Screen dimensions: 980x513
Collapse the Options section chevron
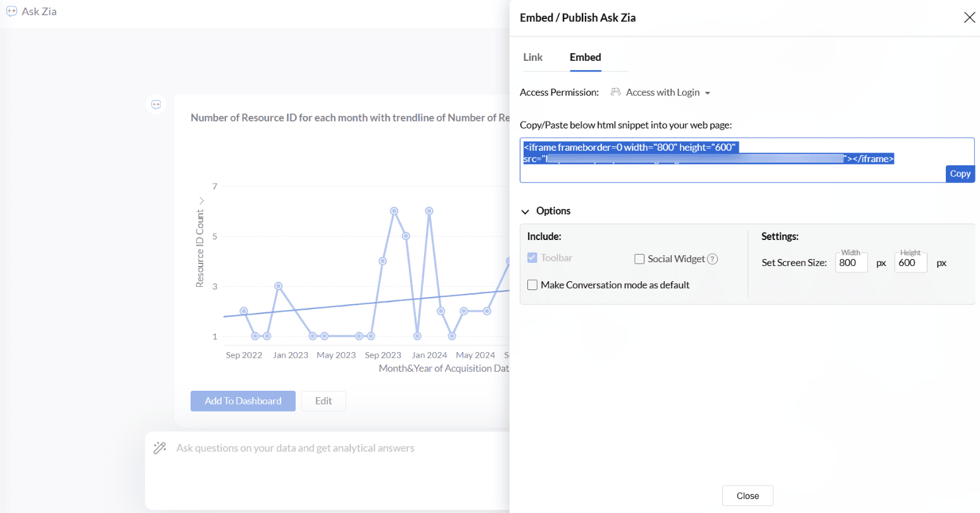click(525, 212)
